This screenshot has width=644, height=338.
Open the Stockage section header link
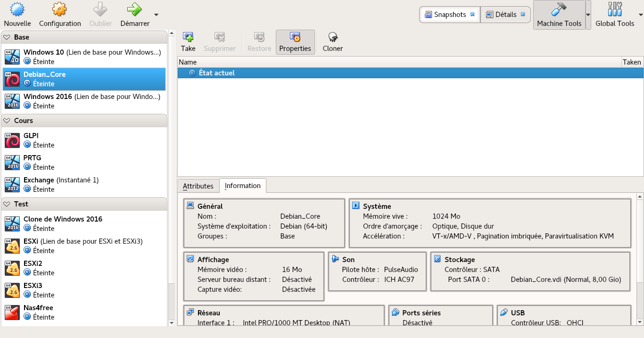pyautogui.click(x=460, y=260)
